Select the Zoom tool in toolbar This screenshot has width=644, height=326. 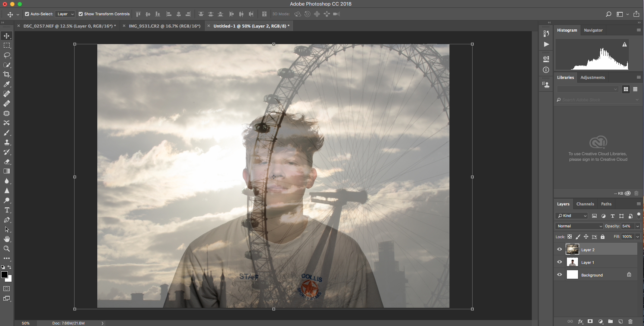tap(7, 249)
